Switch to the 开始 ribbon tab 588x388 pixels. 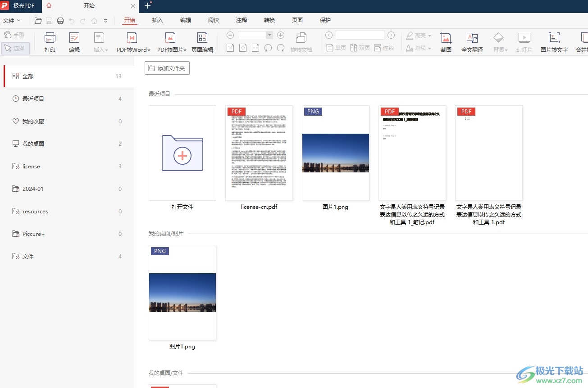(130, 20)
